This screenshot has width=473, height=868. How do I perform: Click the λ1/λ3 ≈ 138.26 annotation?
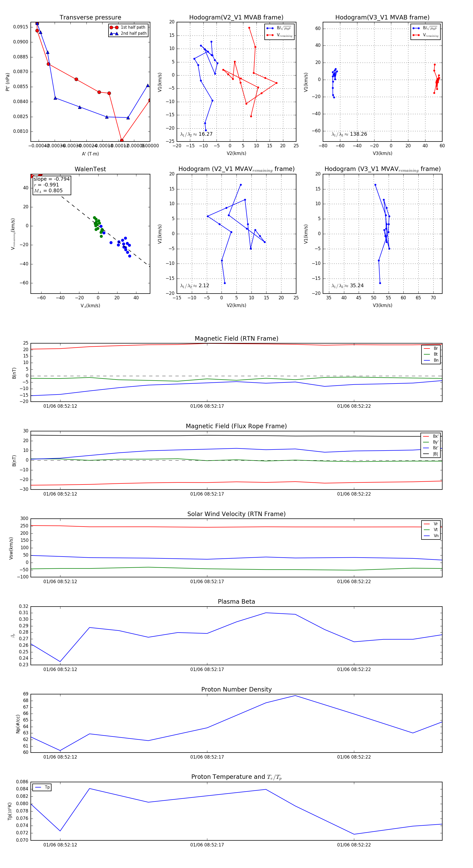pos(349,134)
